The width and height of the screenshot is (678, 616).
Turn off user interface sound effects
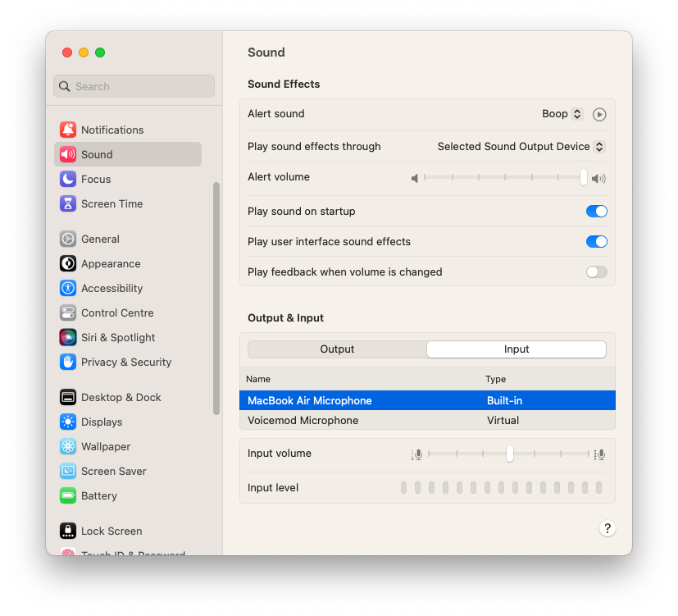[x=596, y=241]
